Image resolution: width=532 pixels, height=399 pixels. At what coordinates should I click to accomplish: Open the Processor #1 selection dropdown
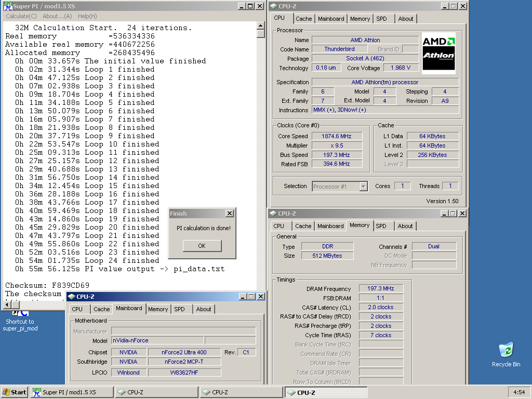click(x=364, y=187)
